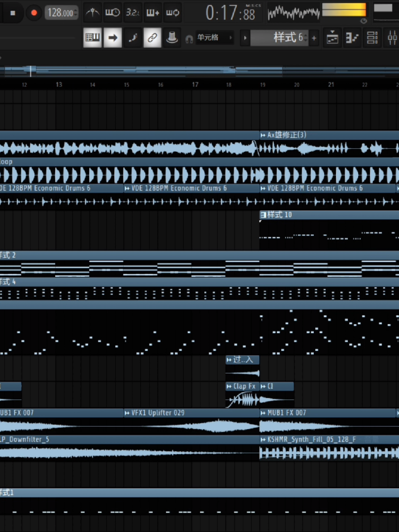The image size is (399, 532).
Task: Toggle loop recording icon
Action: pos(173,13)
